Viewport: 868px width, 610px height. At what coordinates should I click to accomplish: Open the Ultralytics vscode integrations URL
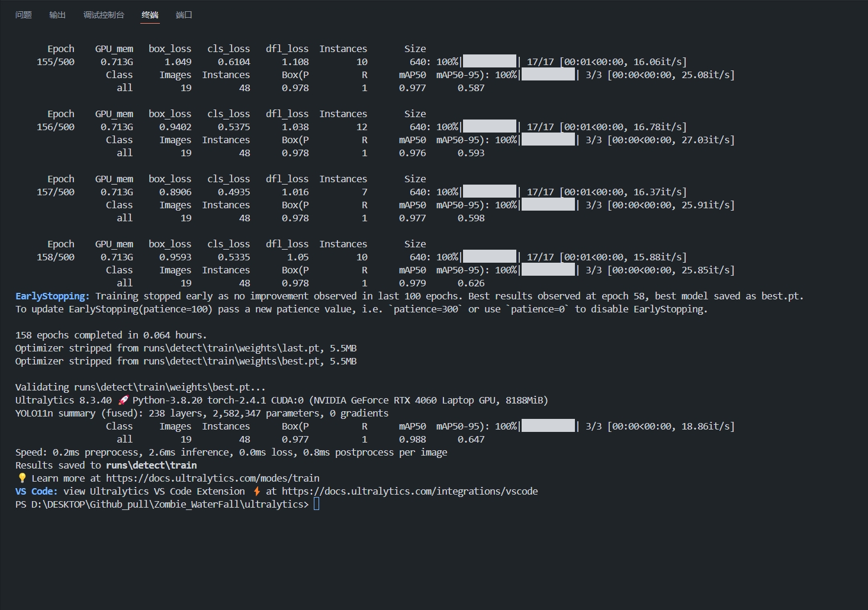click(410, 491)
